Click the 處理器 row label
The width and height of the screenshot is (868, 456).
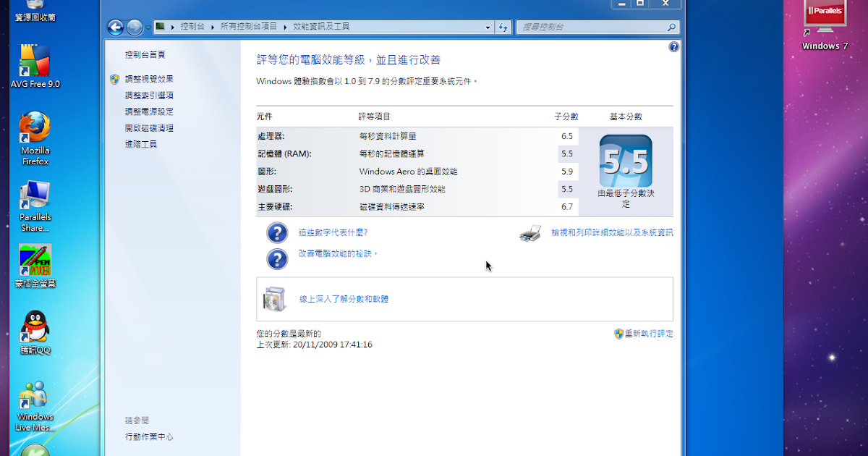tap(271, 136)
